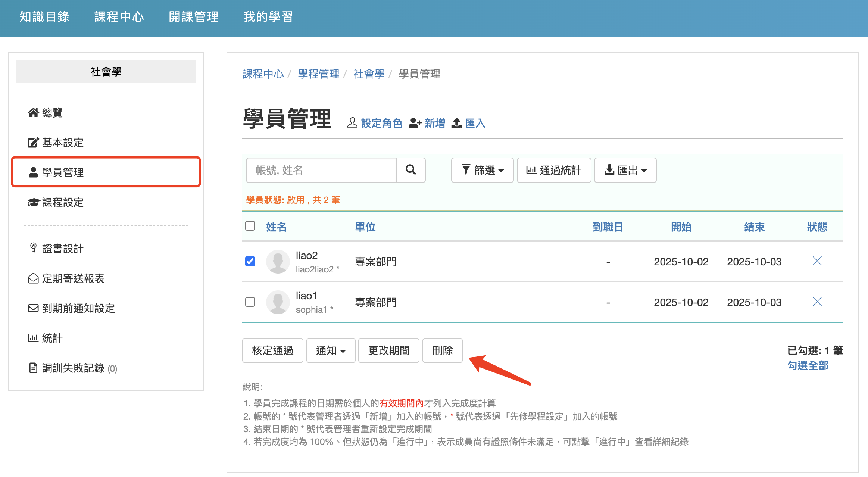The image size is (868, 477).
Task: Click the search magnifier icon button
Action: (410, 170)
